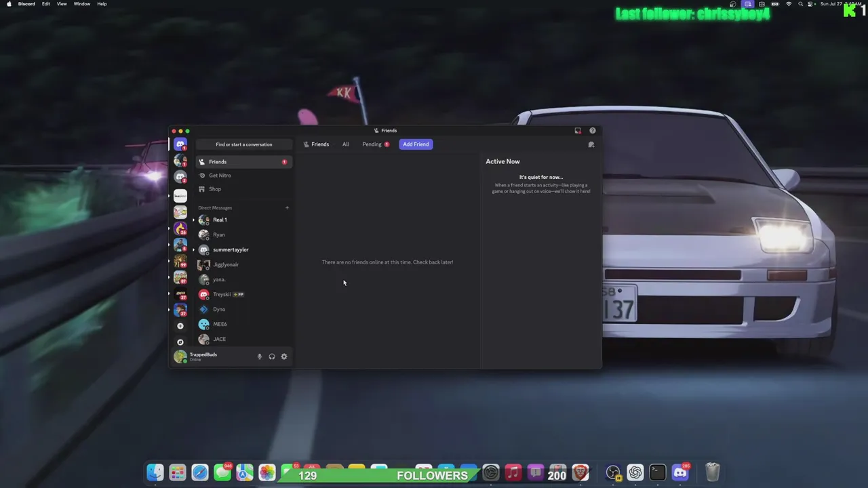The height and width of the screenshot is (488, 868).
Task: Click the Spotlight search icon in menu bar
Action: [x=801, y=4]
